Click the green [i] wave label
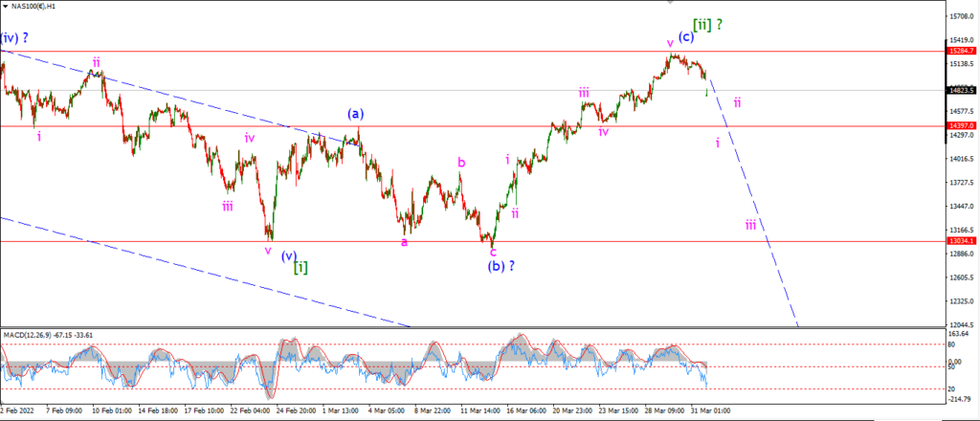This screenshot has height=421, width=980. point(301,267)
